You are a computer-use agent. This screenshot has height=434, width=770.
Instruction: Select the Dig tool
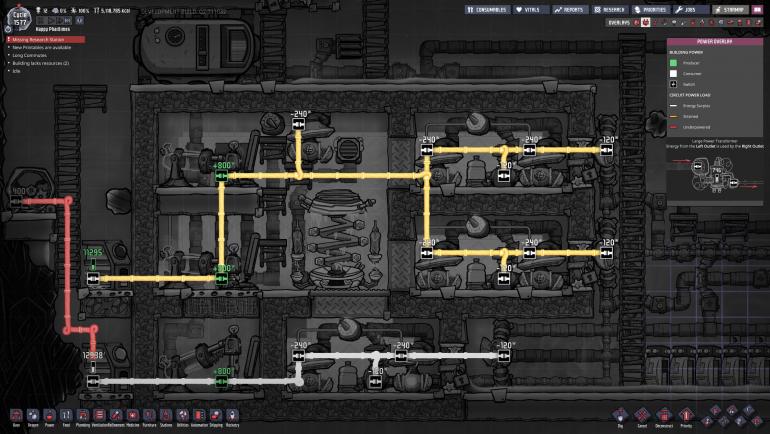(x=620, y=416)
